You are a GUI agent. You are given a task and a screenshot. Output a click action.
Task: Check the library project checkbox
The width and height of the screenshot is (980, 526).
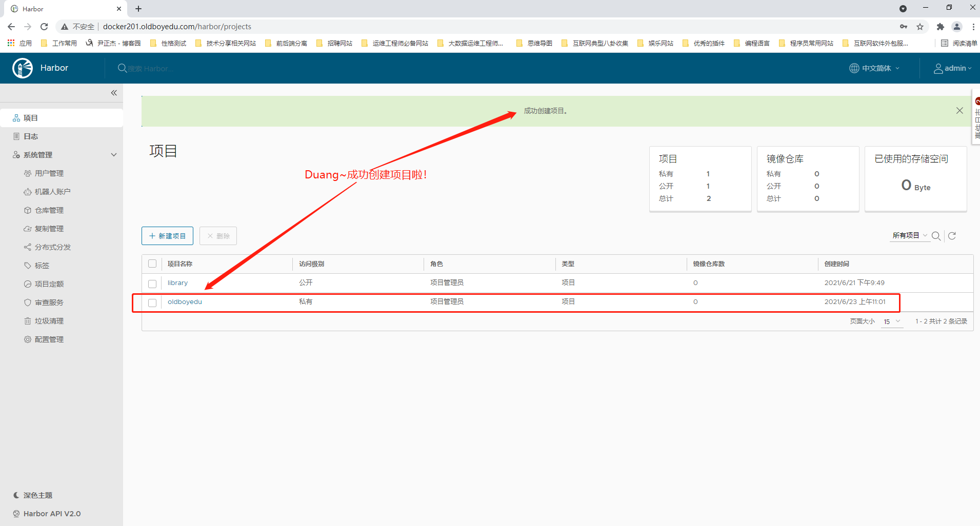pos(152,284)
